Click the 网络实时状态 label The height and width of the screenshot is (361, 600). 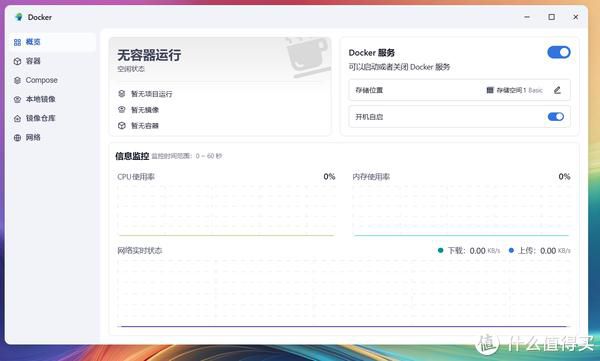coord(140,250)
